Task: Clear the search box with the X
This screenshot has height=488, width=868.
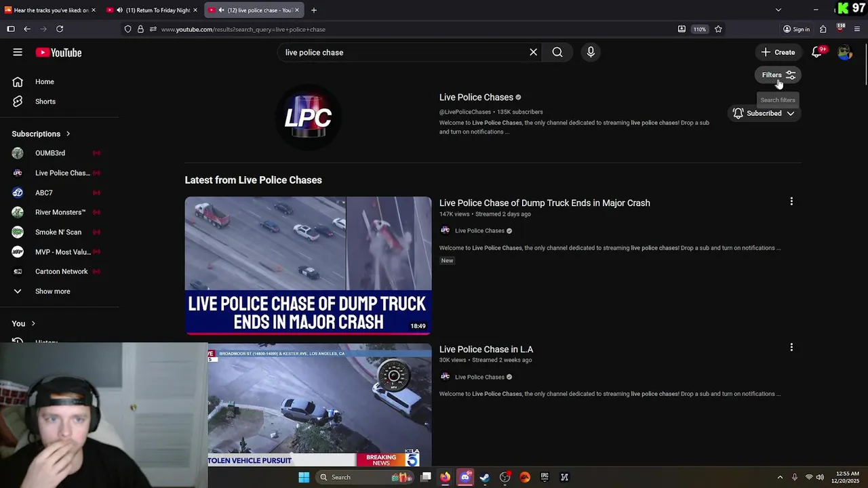Action: (x=533, y=52)
